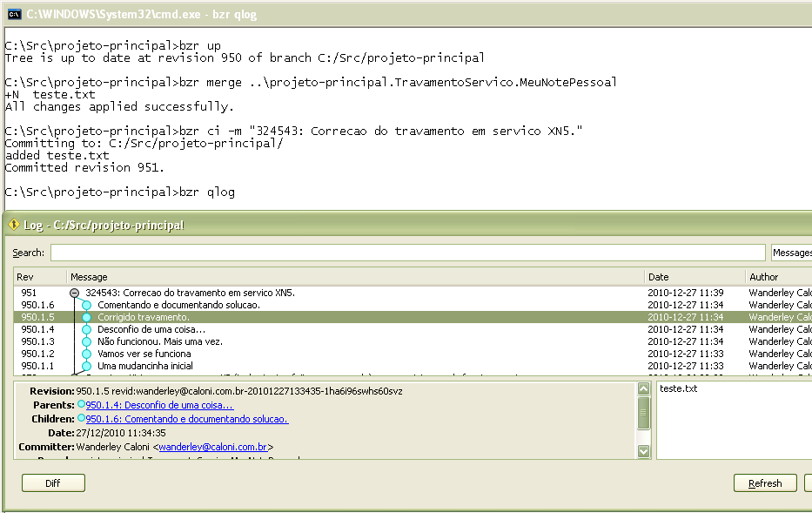This screenshot has height=513, width=812.
Task: Open parent revision 950.1.4 link
Action: click(159, 405)
